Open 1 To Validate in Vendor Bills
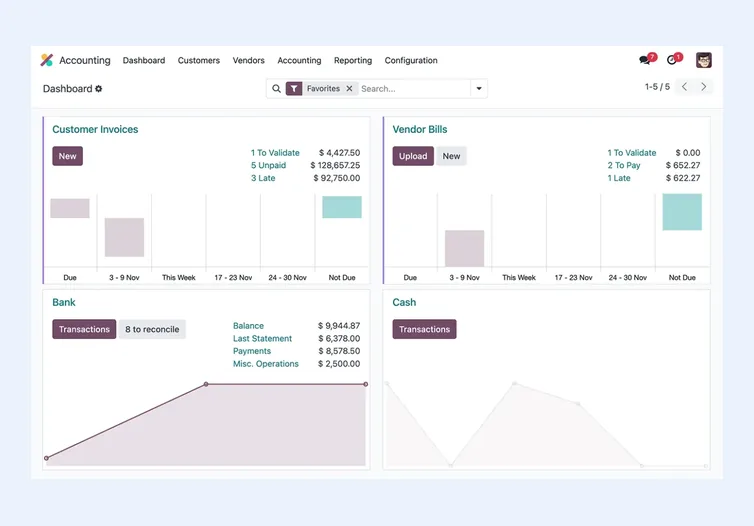This screenshot has width=754, height=526. (x=632, y=152)
